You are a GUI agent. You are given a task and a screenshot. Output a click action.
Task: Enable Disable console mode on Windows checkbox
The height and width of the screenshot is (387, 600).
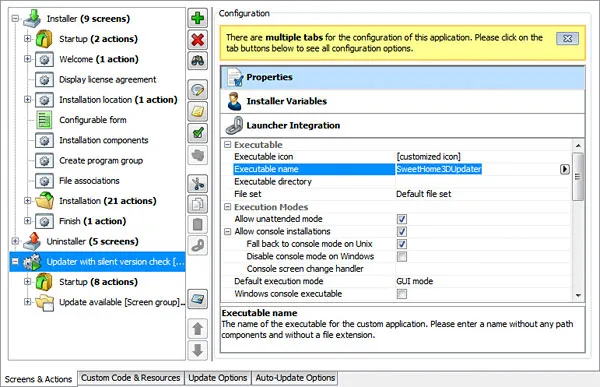(x=402, y=256)
